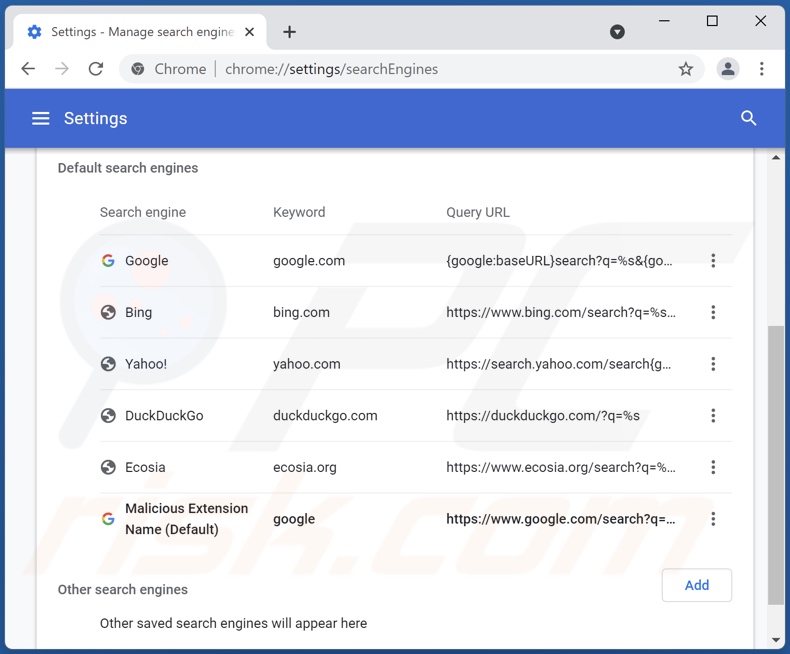Select the yahoo.com keyword cell
790x654 pixels.
(306, 364)
